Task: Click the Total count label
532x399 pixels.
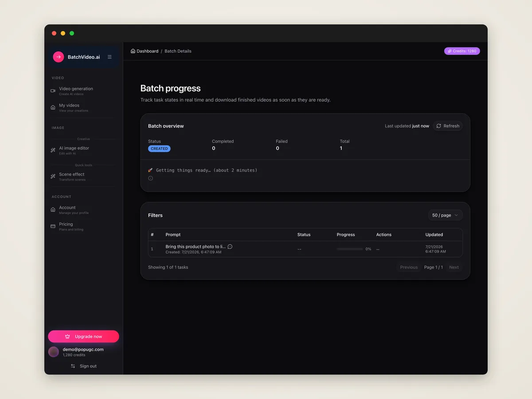Action: point(344,141)
